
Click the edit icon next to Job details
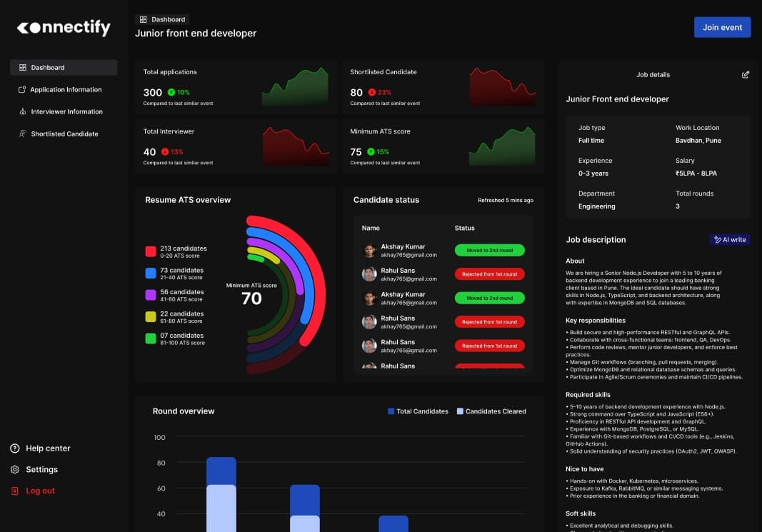[x=746, y=74]
